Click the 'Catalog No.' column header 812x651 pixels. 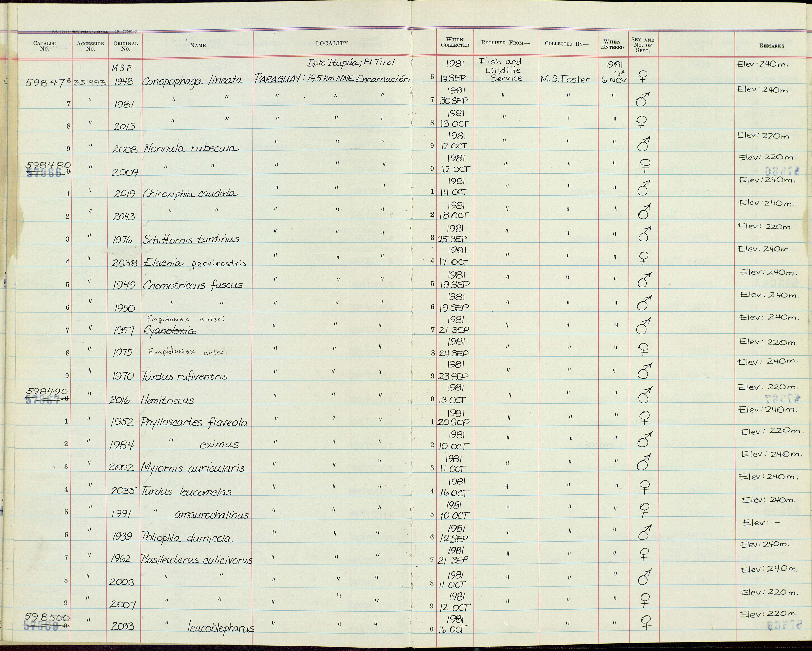(x=44, y=46)
